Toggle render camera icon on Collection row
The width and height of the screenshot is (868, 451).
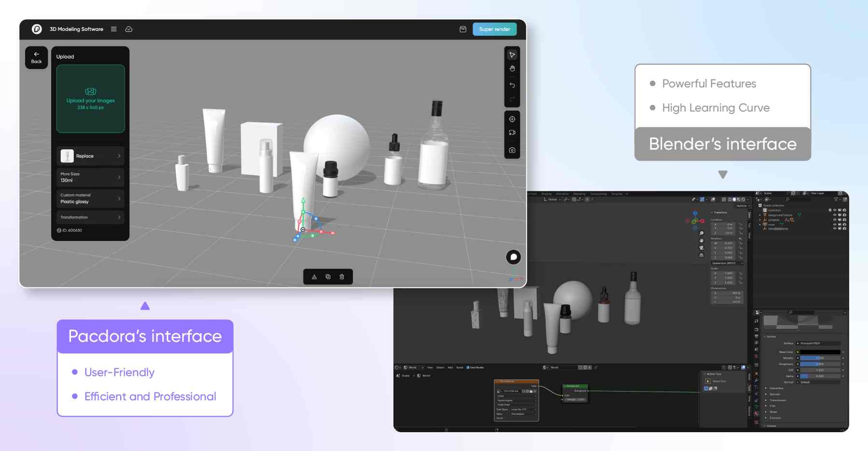click(x=844, y=211)
